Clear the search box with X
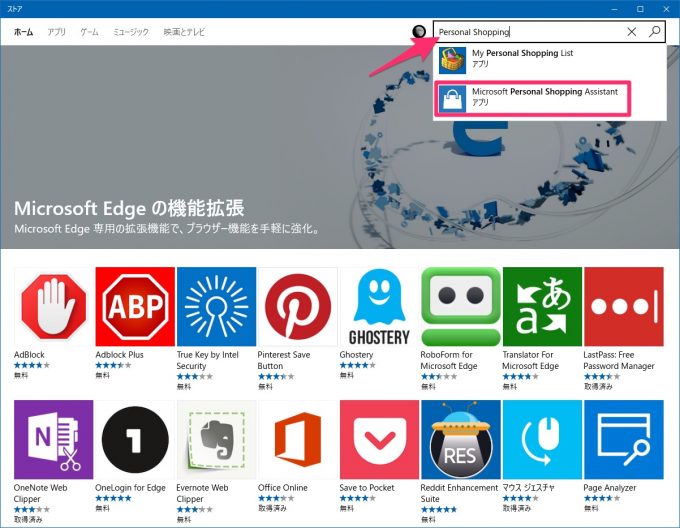Screen dimensions: 680x528 (x=631, y=31)
